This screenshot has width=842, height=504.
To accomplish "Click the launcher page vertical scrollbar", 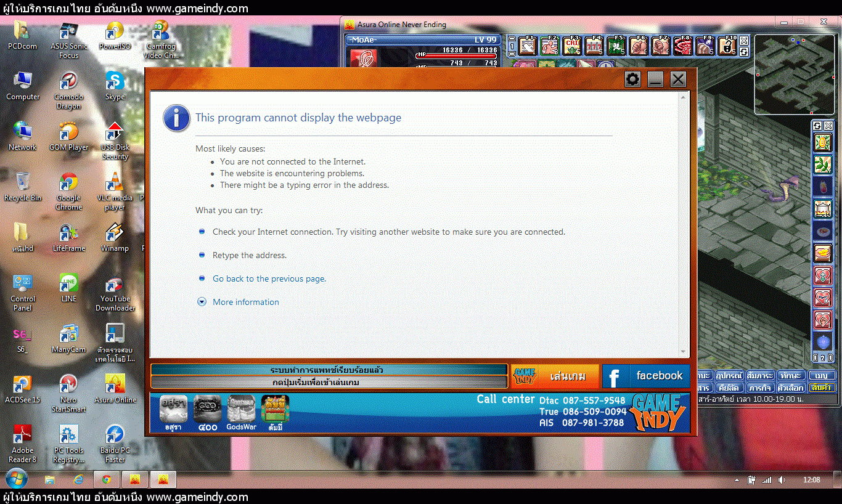I will [683, 224].
